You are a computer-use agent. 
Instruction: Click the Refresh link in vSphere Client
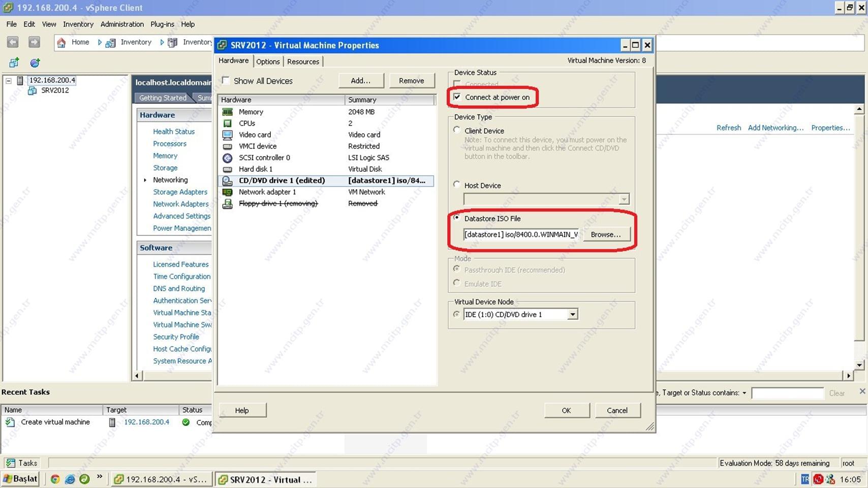click(729, 128)
